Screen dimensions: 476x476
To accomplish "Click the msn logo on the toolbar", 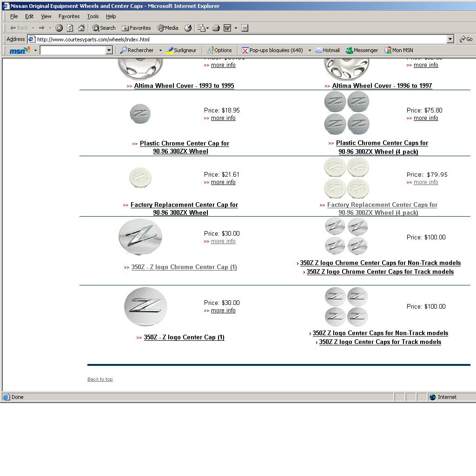I will [x=20, y=50].
